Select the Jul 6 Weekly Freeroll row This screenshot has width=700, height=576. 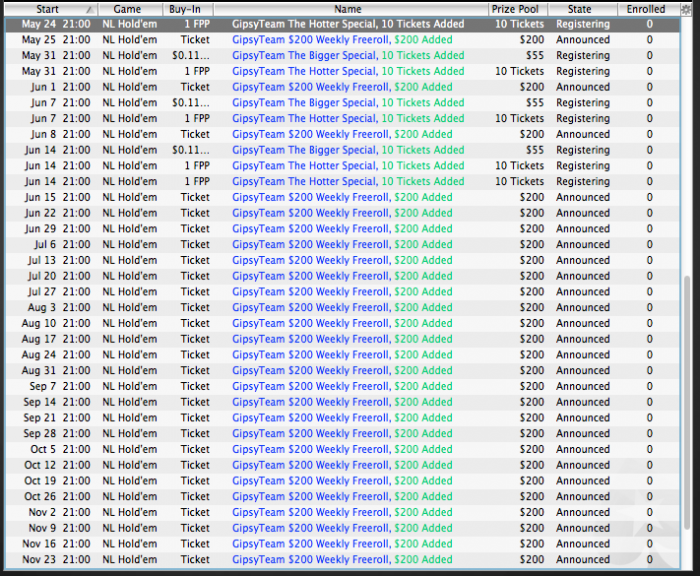[x=342, y=245]
